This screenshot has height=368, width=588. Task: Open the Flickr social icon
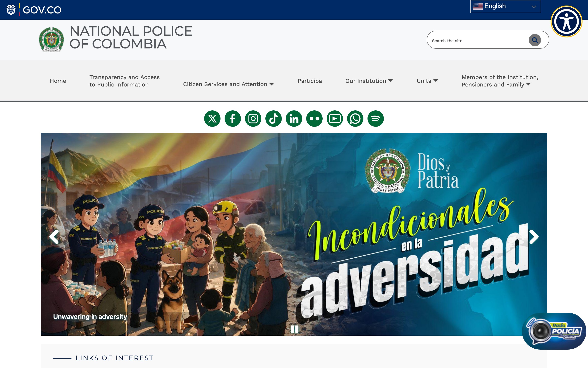(314, 119)
